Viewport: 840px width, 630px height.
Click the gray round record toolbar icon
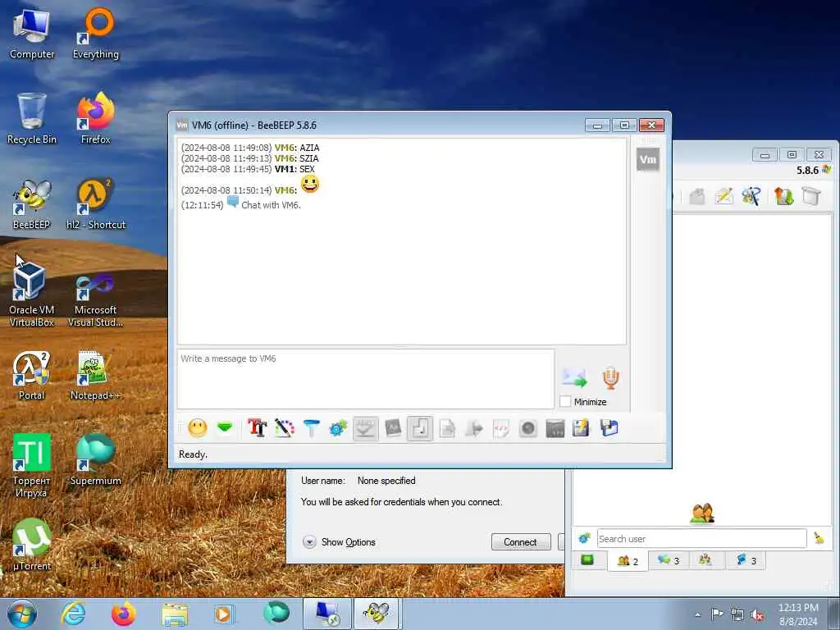pyautogui.click(x=528, y=428)
